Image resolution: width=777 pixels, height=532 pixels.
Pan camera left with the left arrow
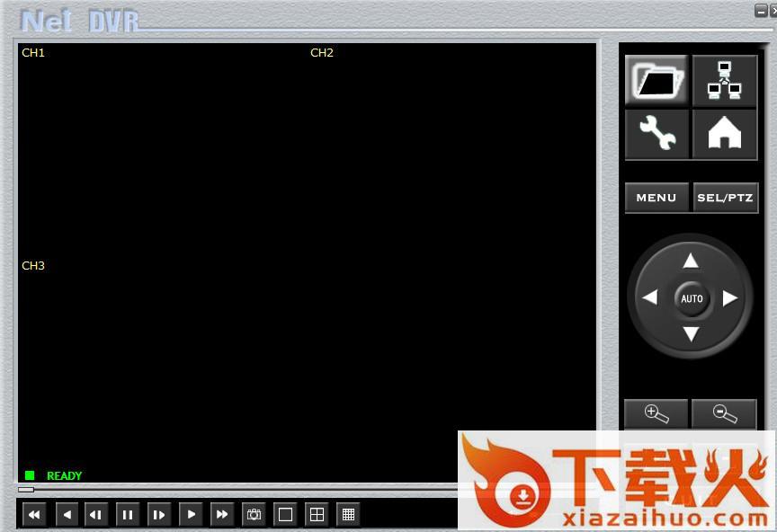[650, 297]
